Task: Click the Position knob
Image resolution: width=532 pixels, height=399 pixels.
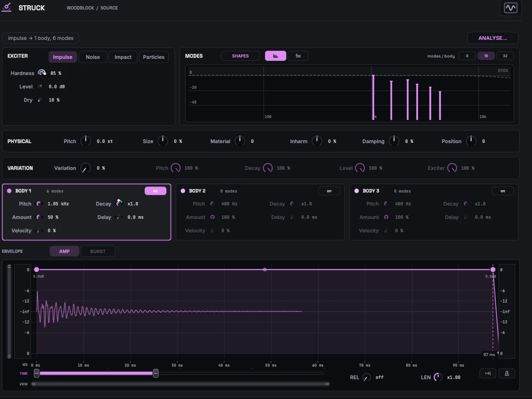Action: point(471,141)
